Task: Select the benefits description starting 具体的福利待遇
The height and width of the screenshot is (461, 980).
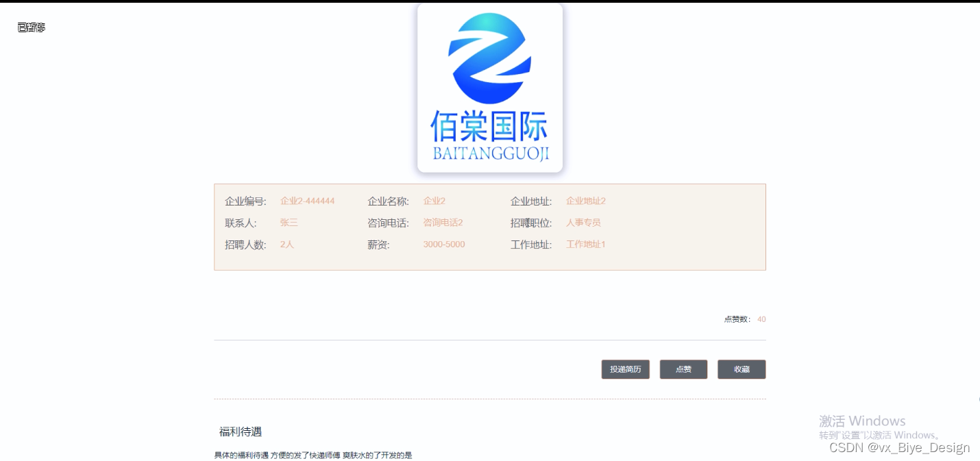Action: pos(313,456)
